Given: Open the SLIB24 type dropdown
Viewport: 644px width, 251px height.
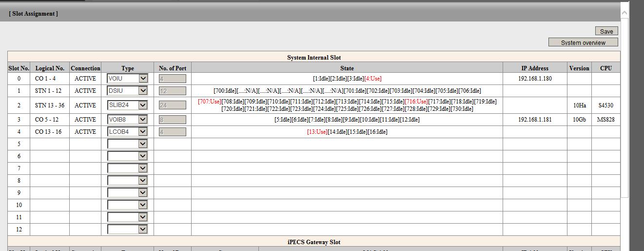Looking at the screenshot, I should point(127,105).
